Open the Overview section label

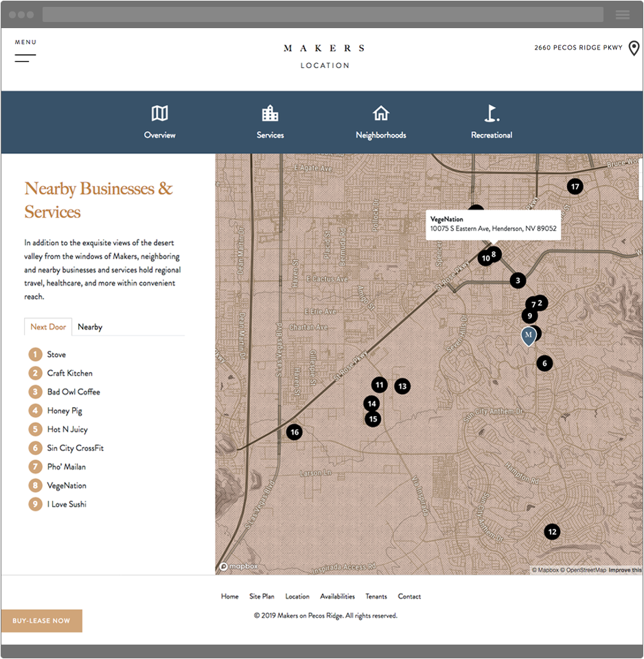coord(160,135)
